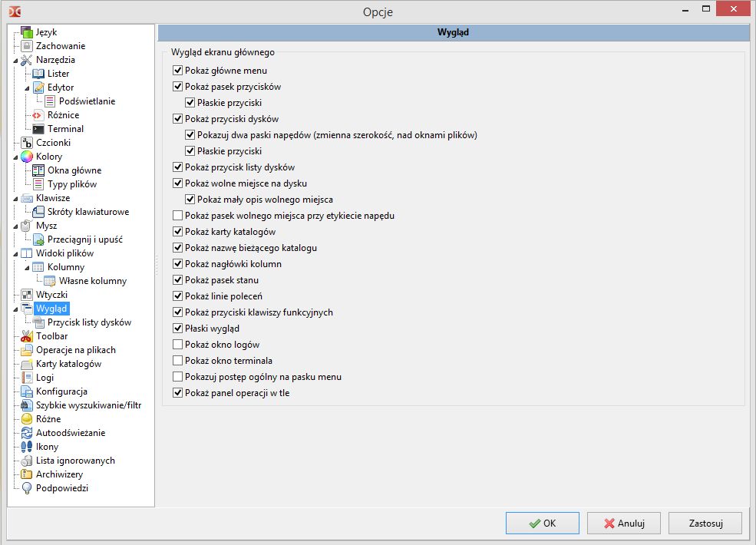Toggle Pokaż pasek przycisków checkbox
Viewport: 756px width, 545px height.
(177, 87)
